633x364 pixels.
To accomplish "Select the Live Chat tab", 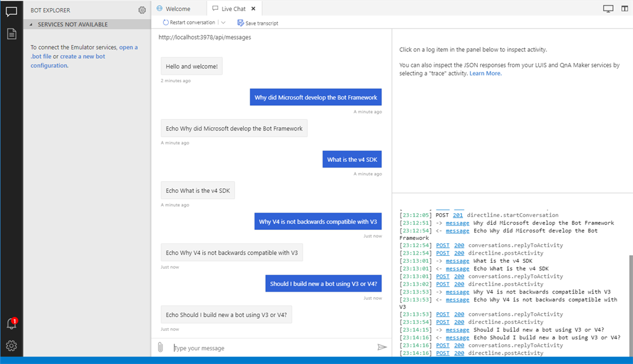I will (x=230, y=9).
